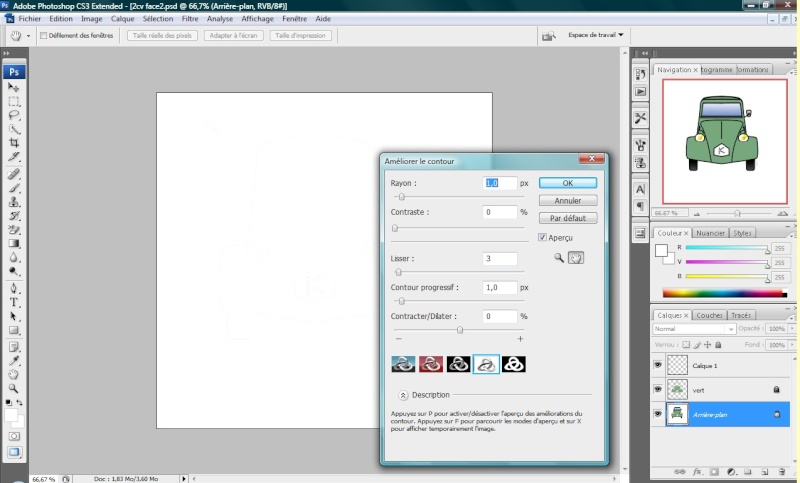Screen dimensions: 800x483
Task: Click the Rayon slider handle
Action: pyautogui.click(x=402, y=197)
